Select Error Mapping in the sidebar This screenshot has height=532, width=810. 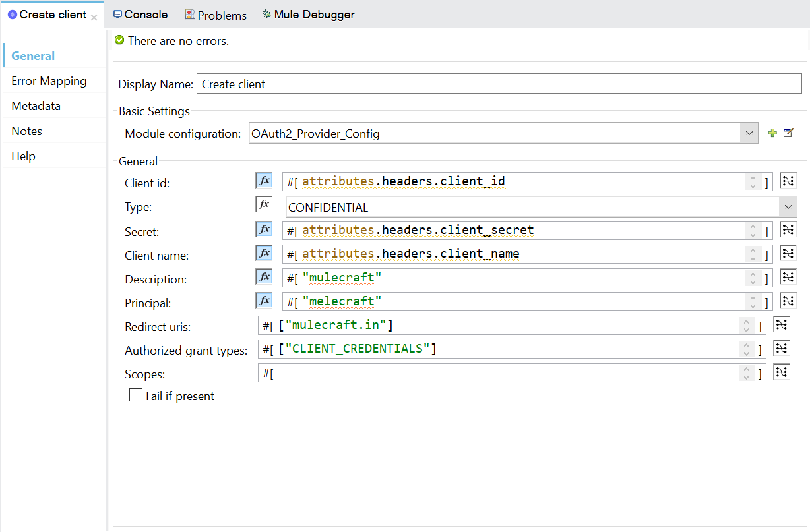click(x=49, y=81)
